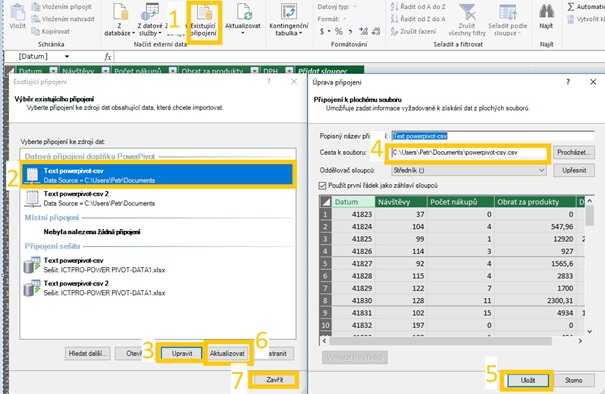Click the fx formula function icon
The height and width of the screenshot is (394, 605).
[x=108, y=57]
